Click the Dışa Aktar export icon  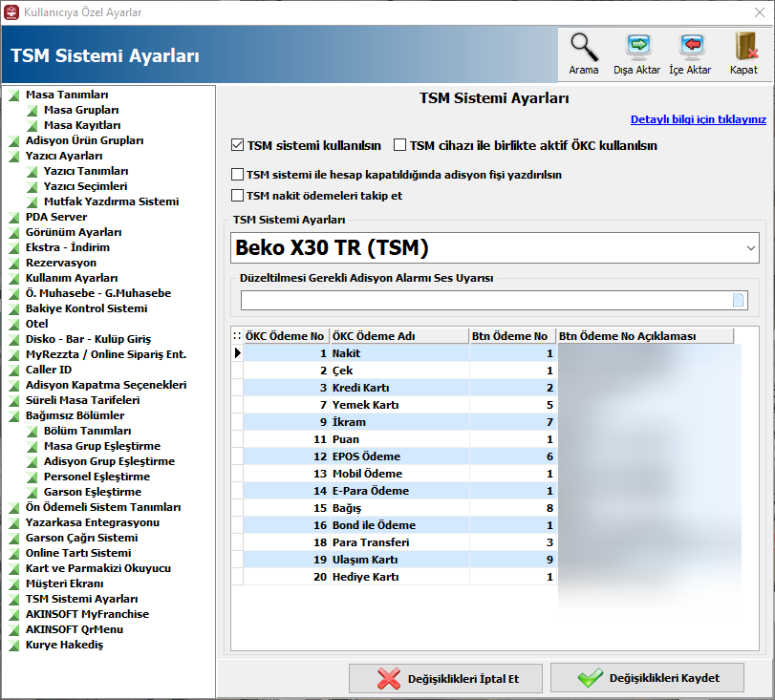pos(636,47)
